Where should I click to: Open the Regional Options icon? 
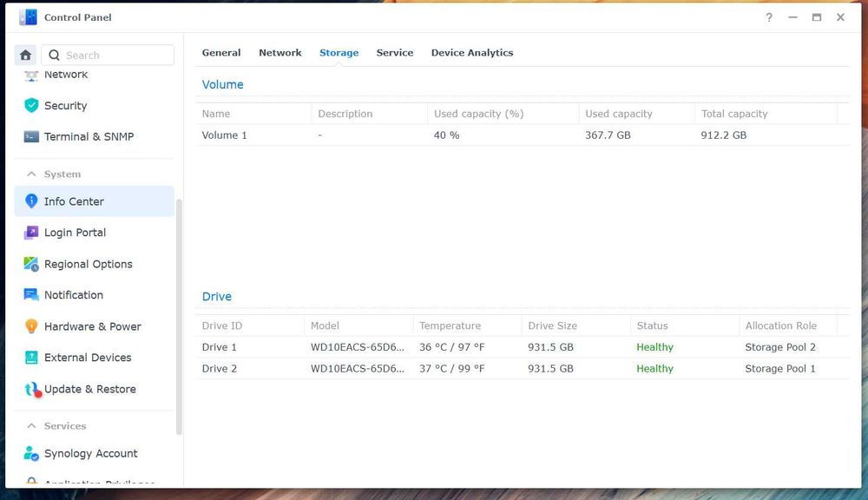31,264
